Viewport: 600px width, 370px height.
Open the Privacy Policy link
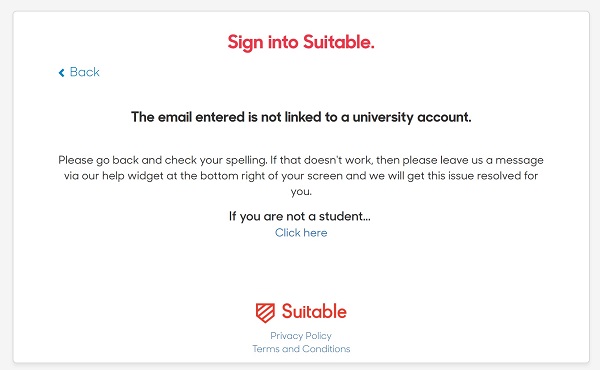[x=301, y=336]
